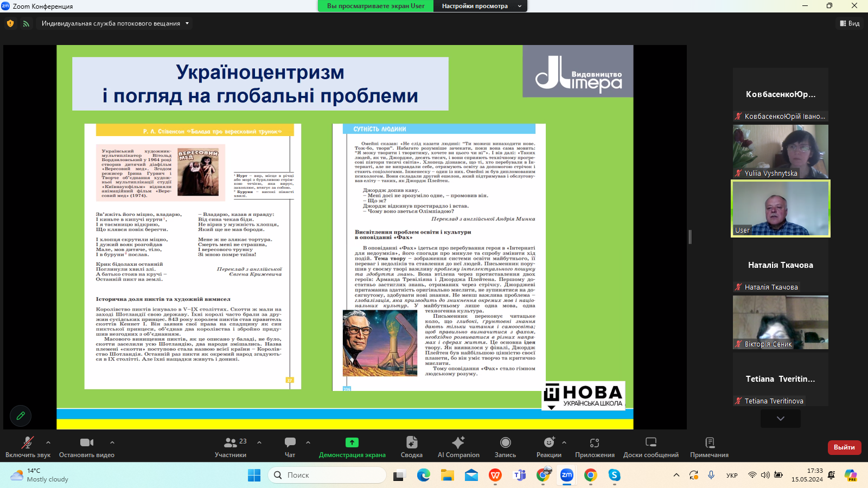This screenshot has width=868, height=488.
Task: Turn off camera with Остановить видео
Action: coord(87,443)
